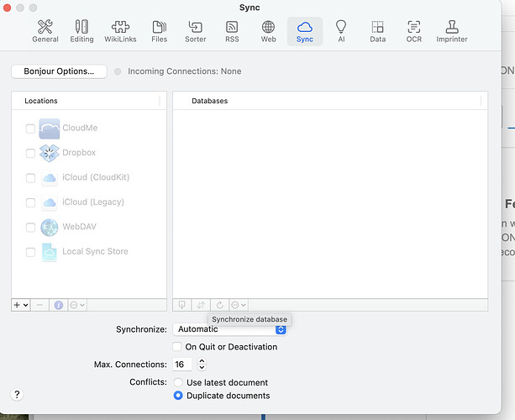Check the Dropbox location checkbox

pyautogui.click(x=30, y=153)
